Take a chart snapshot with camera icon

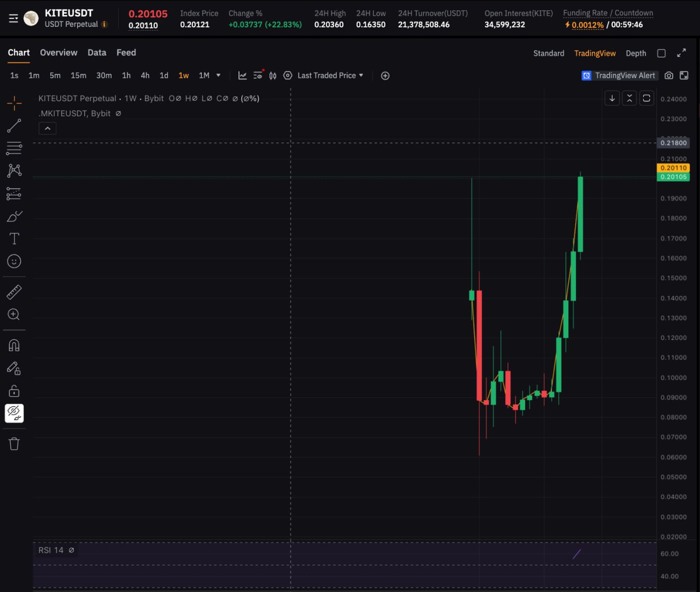point(668,76)
